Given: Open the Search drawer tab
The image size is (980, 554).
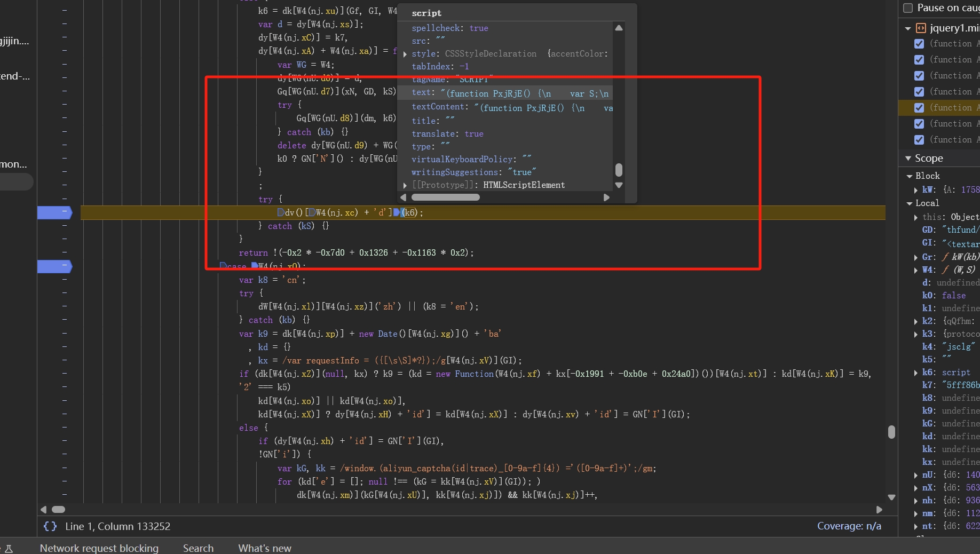Looking at the screenshot, I should (198, 548).
